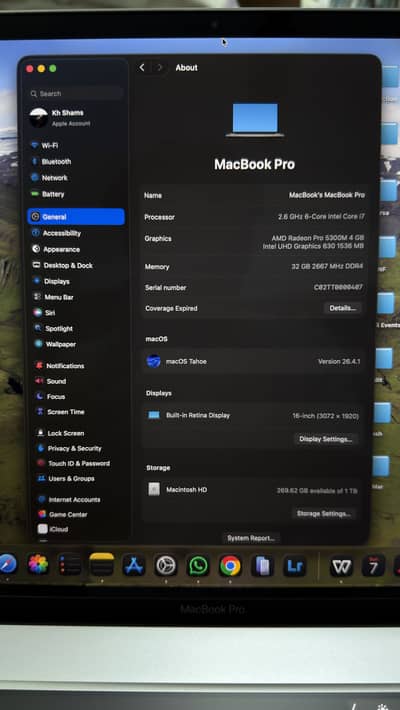Click the Version 26.4.1 text
The image size is (400, 710).
tap(339, 362)
